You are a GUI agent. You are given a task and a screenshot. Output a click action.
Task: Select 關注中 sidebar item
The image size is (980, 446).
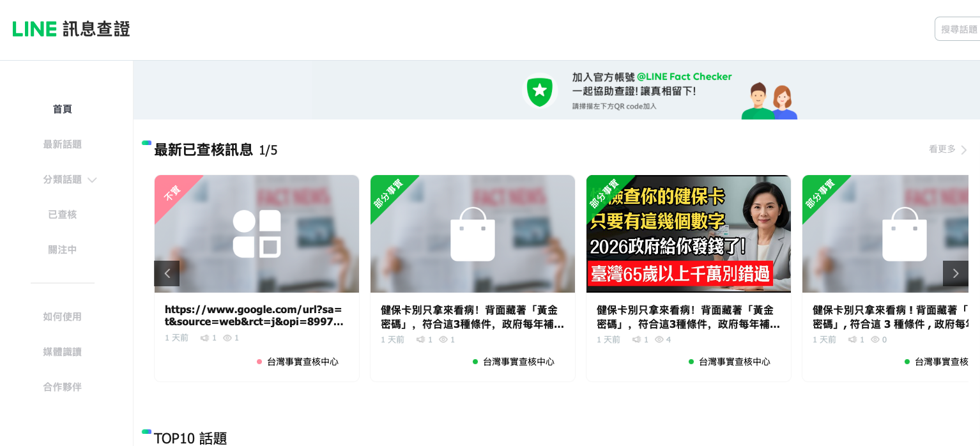(63, 250)
